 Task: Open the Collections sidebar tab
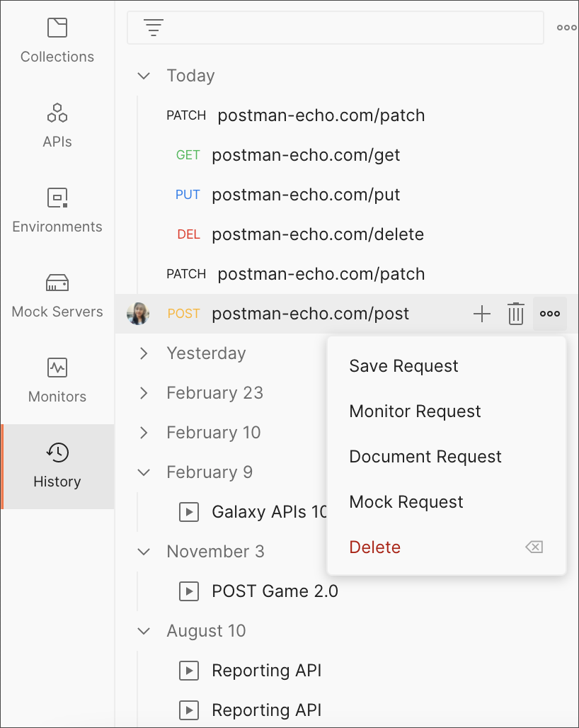57,41
